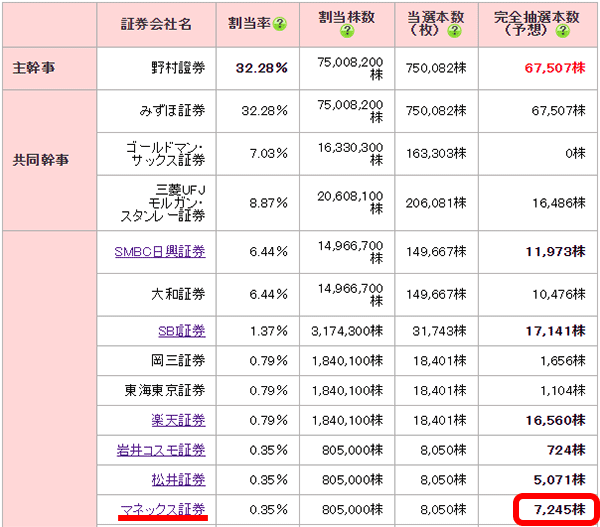Open the help icon beside 当選本数(枚)
The image size is (600, 527).
454,31
